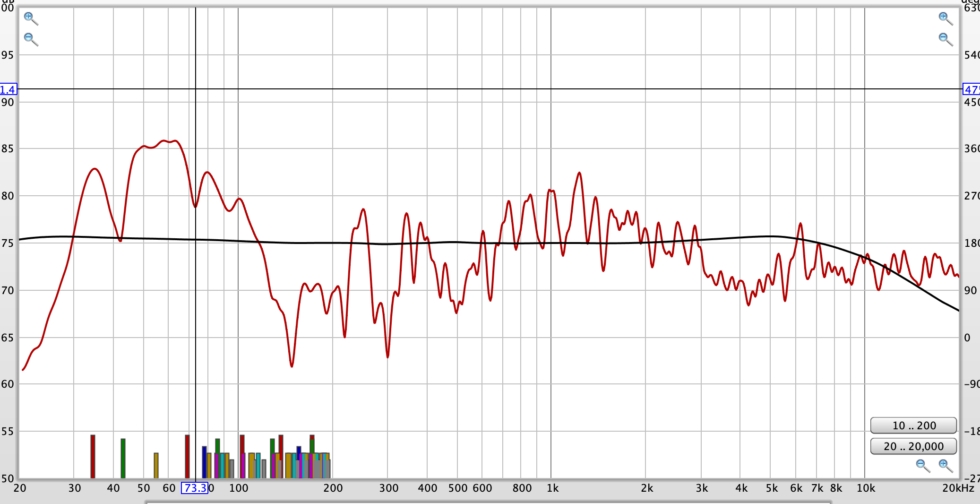Zoom out the left dB axis

tap(31, 39)
